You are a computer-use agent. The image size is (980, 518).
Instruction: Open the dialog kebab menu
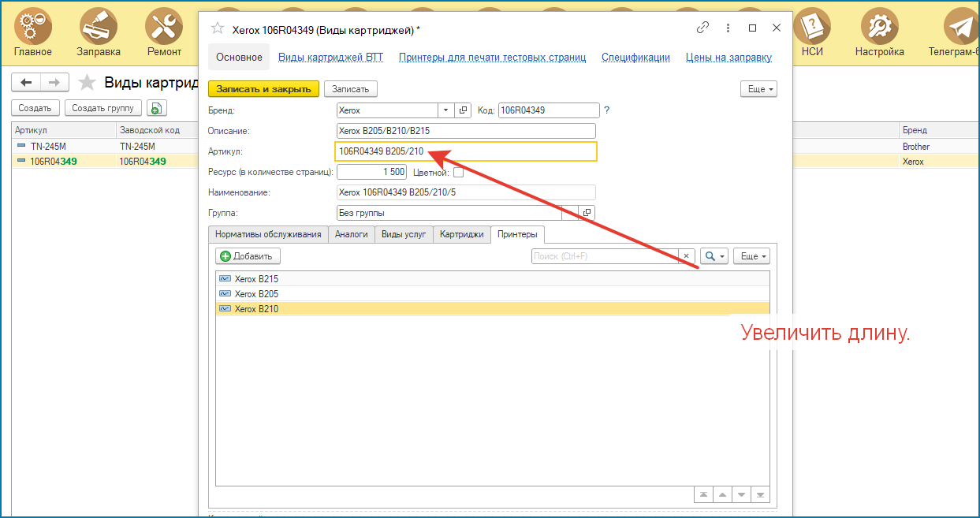(x=728, y=28)
